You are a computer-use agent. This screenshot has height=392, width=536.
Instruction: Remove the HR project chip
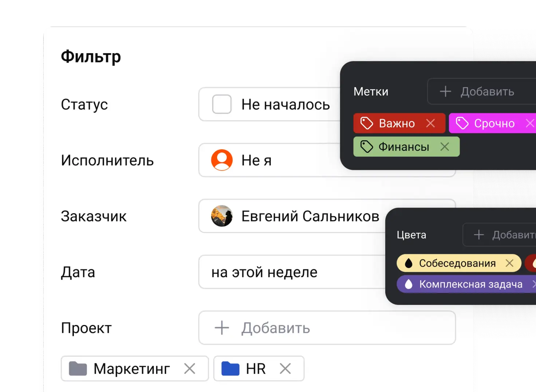tap(286, 368)
